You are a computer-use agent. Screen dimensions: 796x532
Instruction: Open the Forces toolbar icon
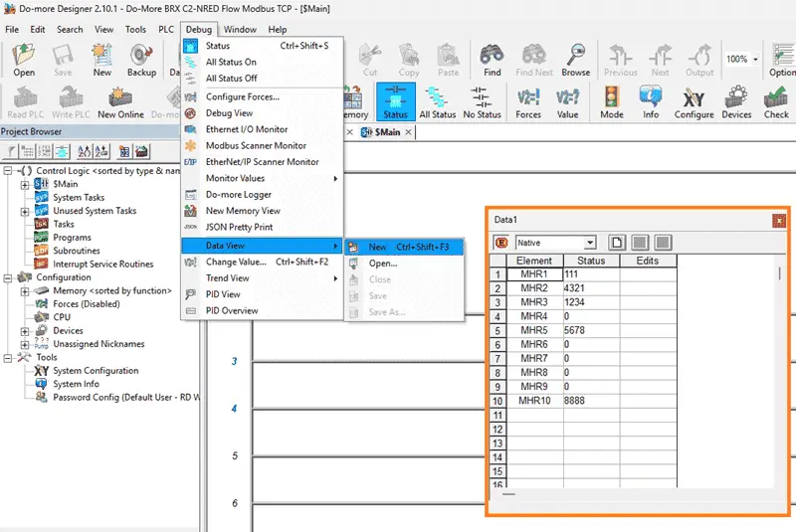[528, 102]
